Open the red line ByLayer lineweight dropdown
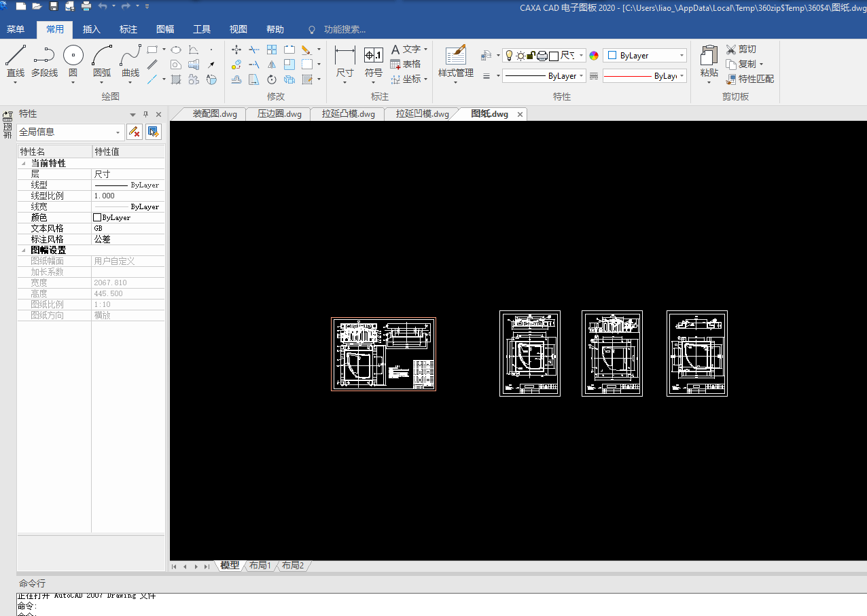Viewport: 867px width, 616px height. point(644,76)
